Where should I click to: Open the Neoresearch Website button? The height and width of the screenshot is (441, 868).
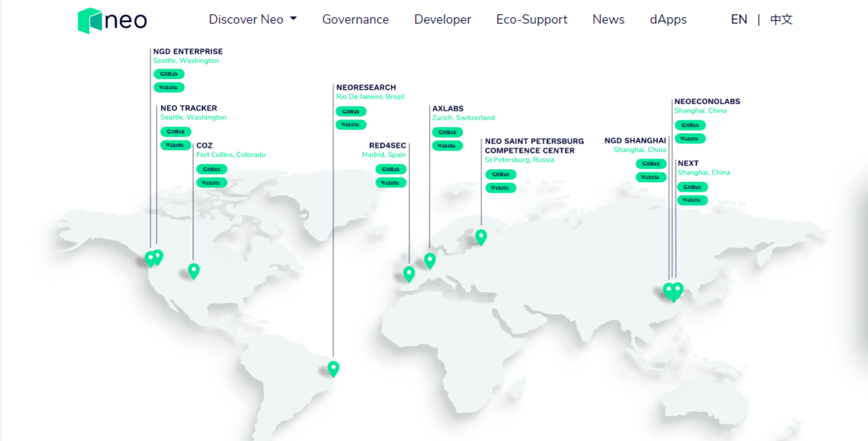[x=351, y=125]
